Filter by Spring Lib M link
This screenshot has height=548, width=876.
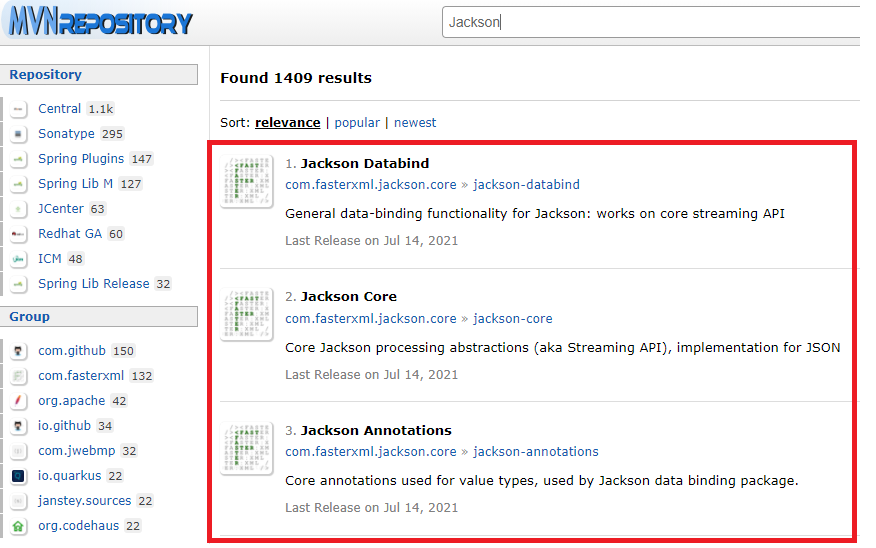click(75, 184)
